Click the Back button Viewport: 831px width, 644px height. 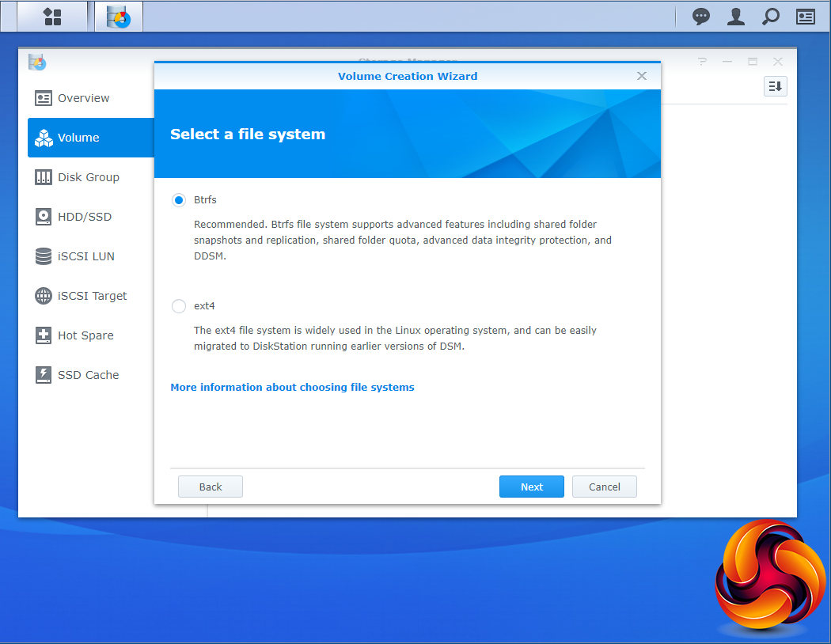coord(211,487)
